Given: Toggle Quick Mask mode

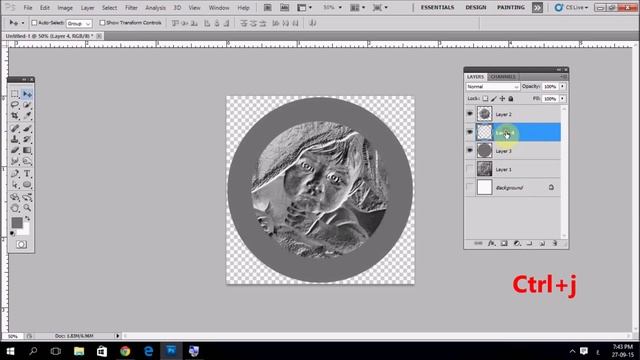Looking at the screenshot, I should (x=21, y=244).
